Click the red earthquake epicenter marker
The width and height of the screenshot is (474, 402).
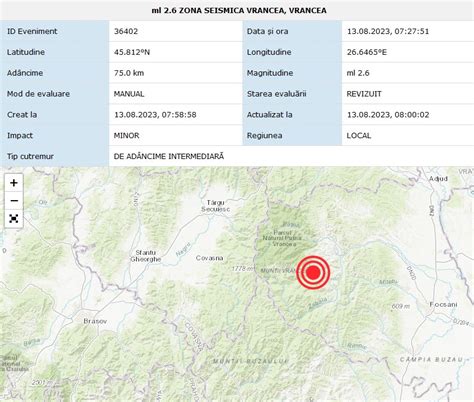pos(313,272)
